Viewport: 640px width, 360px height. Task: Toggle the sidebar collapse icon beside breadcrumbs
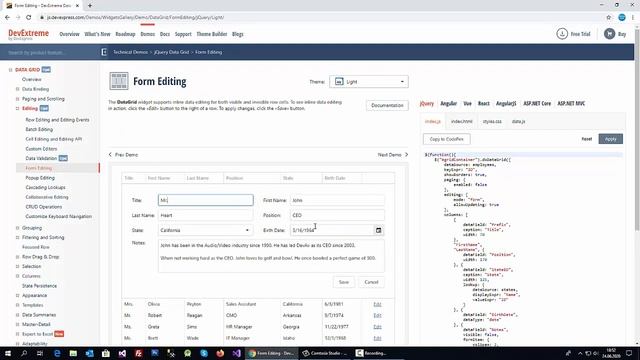pos(104,52)
